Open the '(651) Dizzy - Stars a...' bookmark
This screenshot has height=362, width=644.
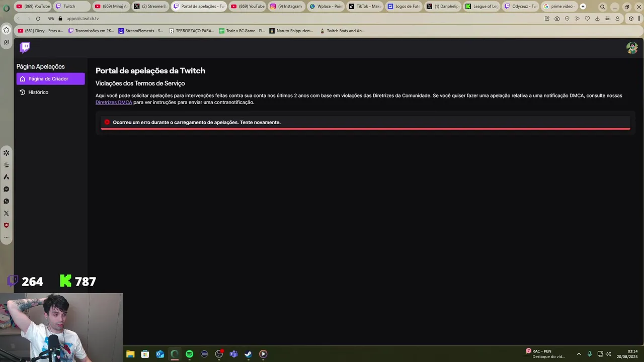[40, 31]
